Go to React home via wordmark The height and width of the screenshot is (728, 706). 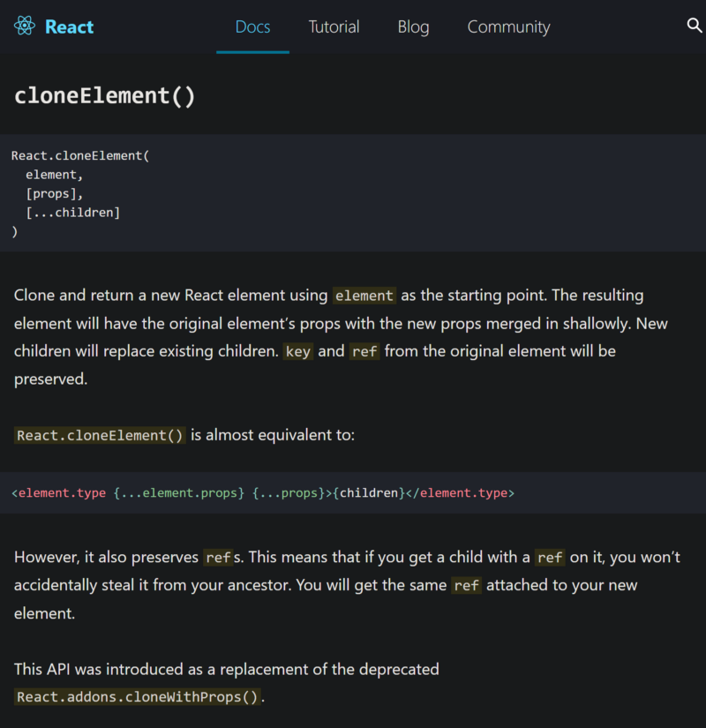click(69, 27)
